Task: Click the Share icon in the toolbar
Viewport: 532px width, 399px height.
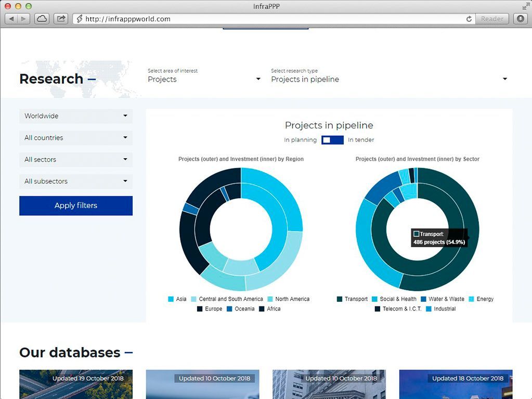Action: 61,19
